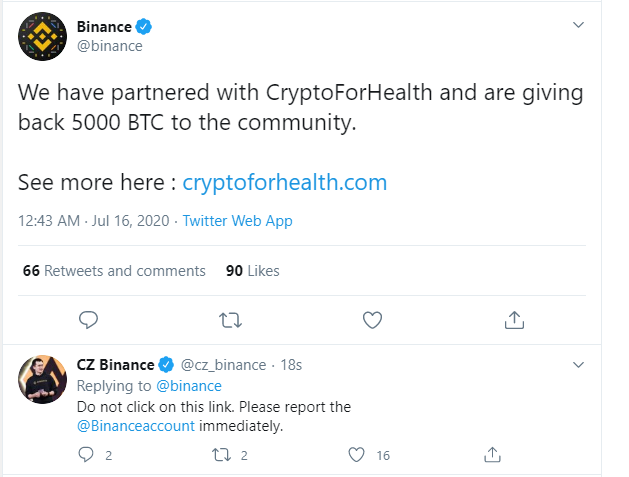
Task: Share the CZ Binance reply
Action: (x=491, y=455)
